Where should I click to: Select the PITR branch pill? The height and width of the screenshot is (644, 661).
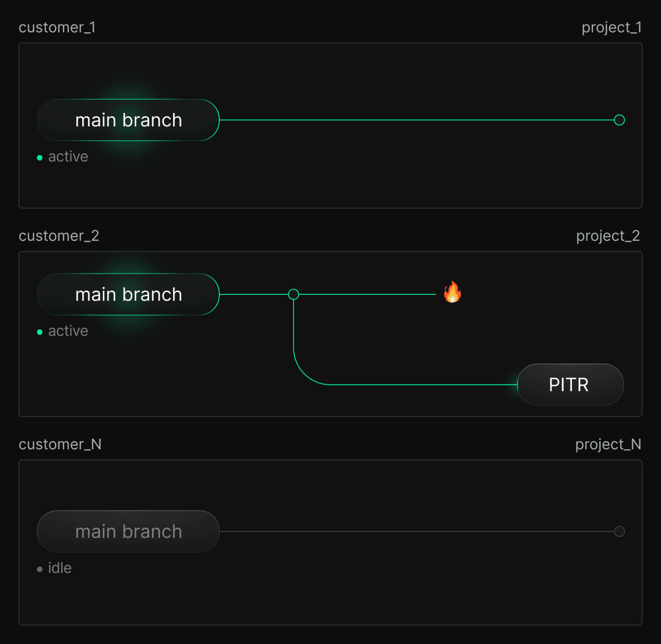pos(570,385)
